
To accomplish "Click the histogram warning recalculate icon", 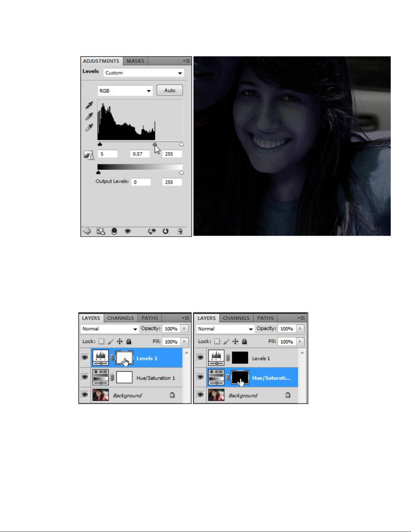I will 89,155.
